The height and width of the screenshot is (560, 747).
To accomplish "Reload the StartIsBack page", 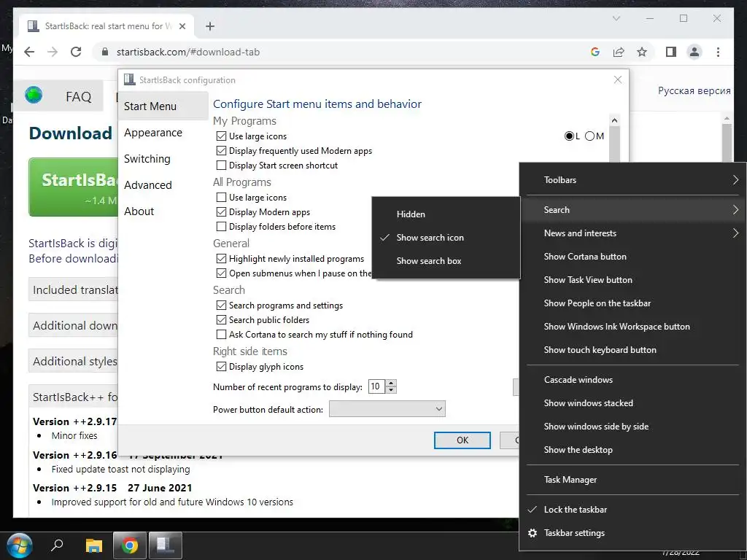I will point(76,52).
